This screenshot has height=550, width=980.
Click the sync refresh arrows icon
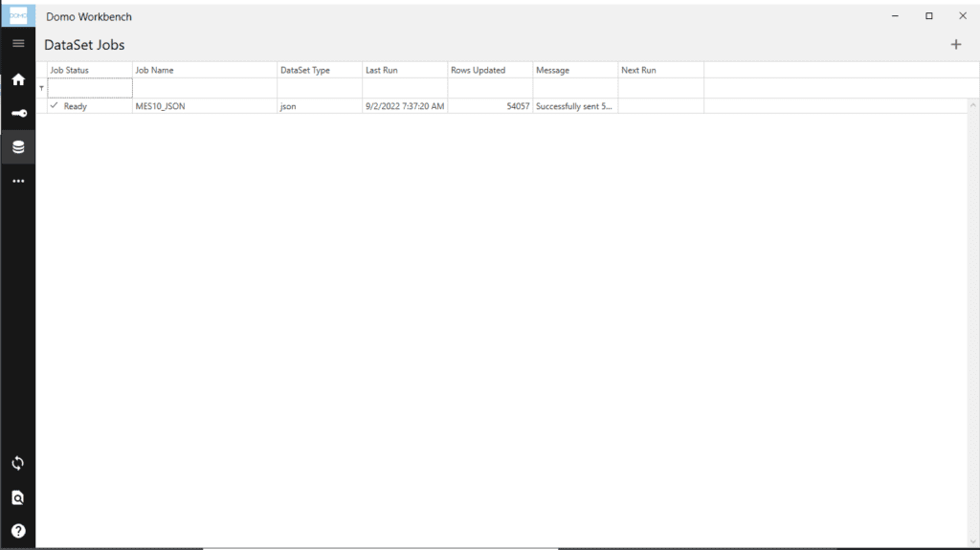tap(18, 463)
